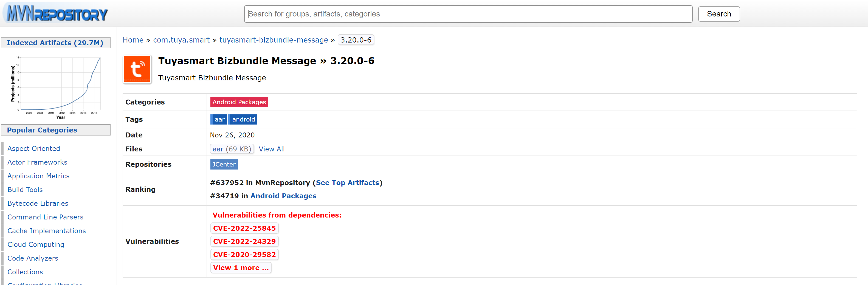Open Collections category
This screenshot has width=868, height=285.
click(x=25, y=272)
